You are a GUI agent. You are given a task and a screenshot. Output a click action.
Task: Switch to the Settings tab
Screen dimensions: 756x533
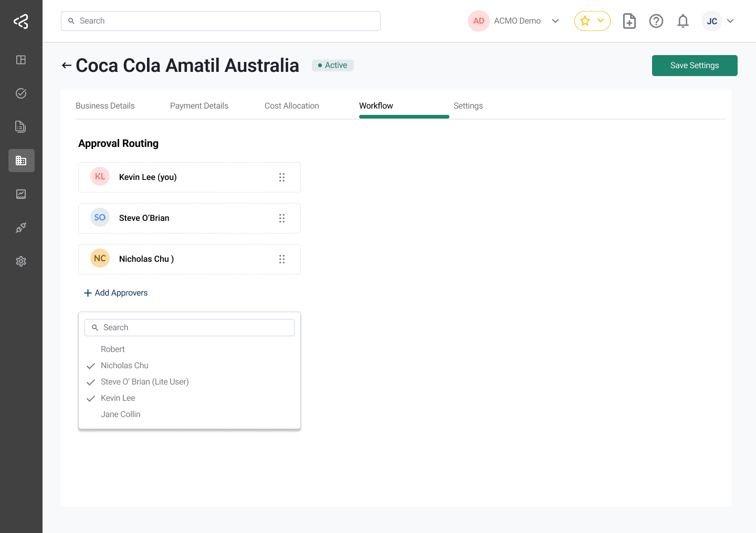[468, 106]
